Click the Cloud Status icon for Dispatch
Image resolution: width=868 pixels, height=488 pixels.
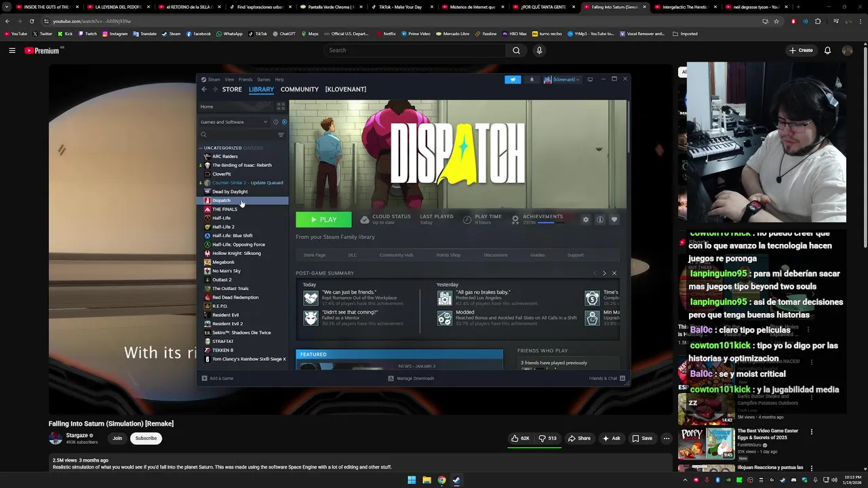pyautogui.click(x=365, y=220)
